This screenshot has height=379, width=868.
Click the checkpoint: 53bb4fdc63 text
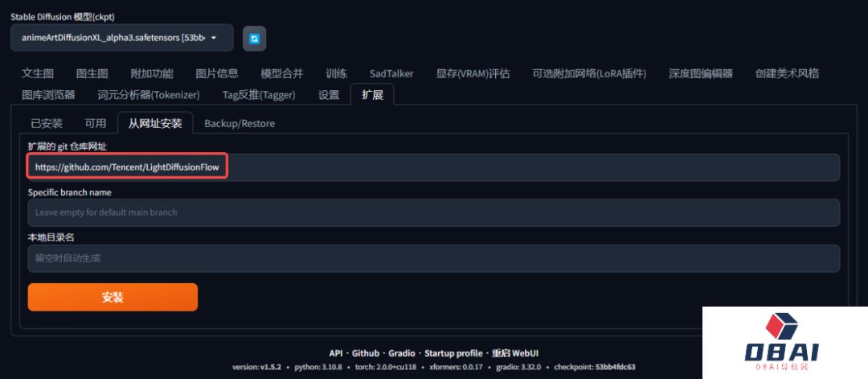tap(596, 367)
